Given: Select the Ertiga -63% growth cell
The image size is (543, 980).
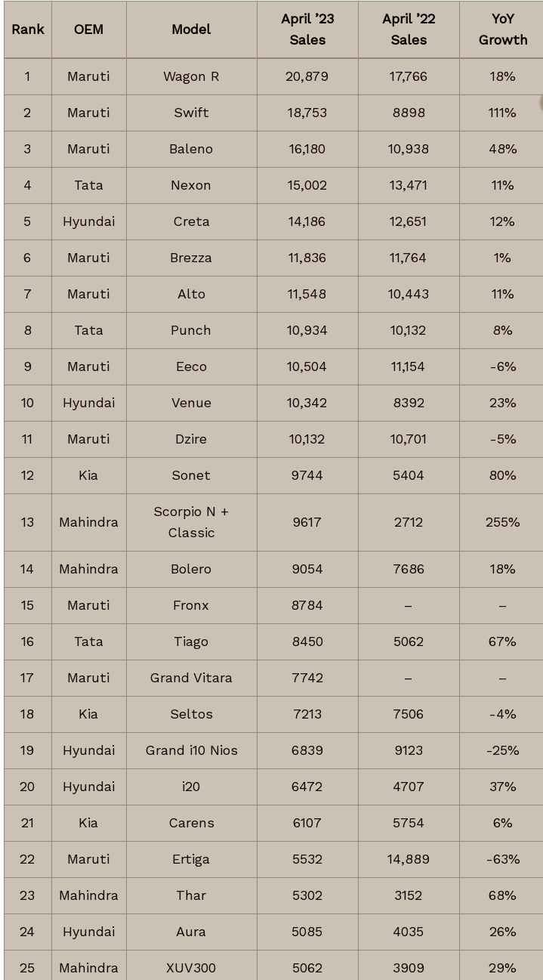Looking at the screenshot, I should pos(502,859).
